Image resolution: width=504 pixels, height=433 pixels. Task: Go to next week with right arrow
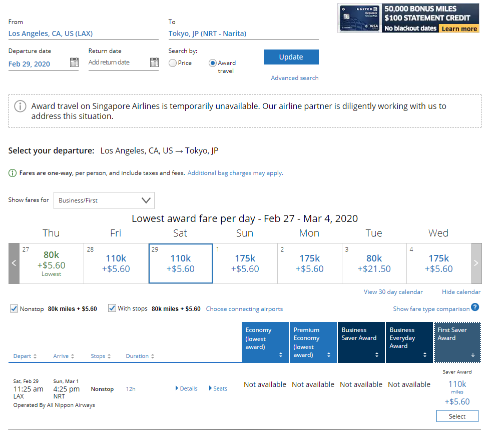point(476,263)
